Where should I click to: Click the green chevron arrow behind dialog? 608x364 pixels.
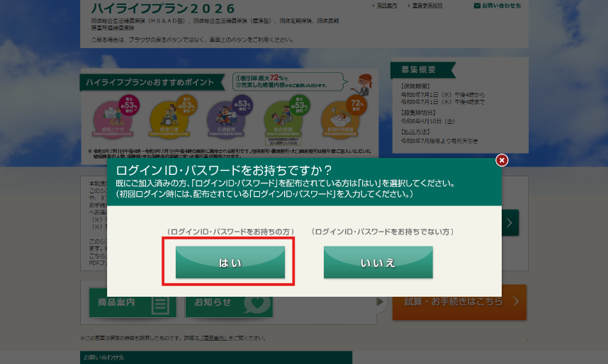click(x=511, y=222)
